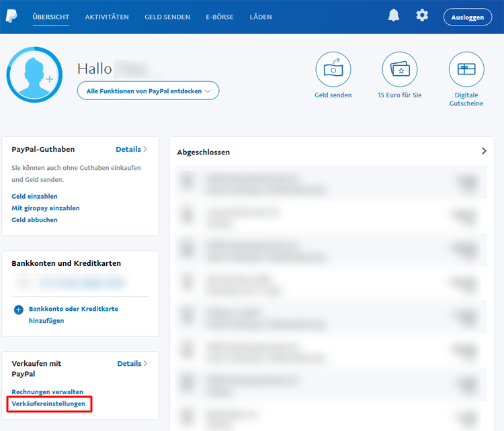Click the PayPal logo icon
Screen dimensions: 504x431
point(11,16)
